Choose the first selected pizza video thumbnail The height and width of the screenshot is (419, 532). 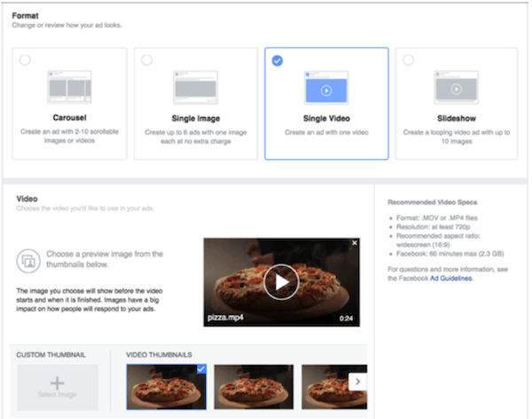(x=166, y=386)
